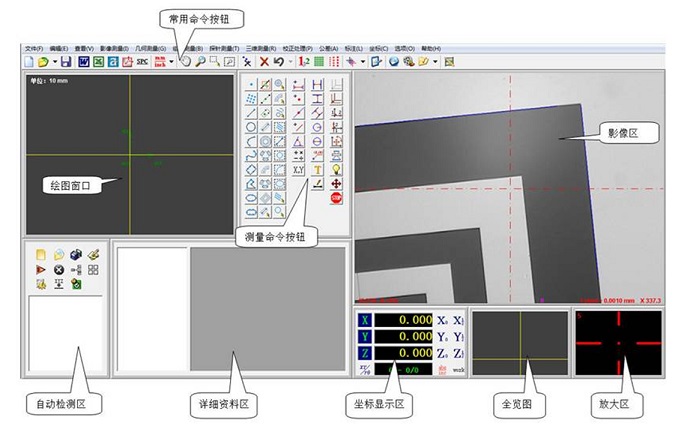Open the 帮助(H) menu
This screenshot has width=685, height=429.
coord(431,48)
